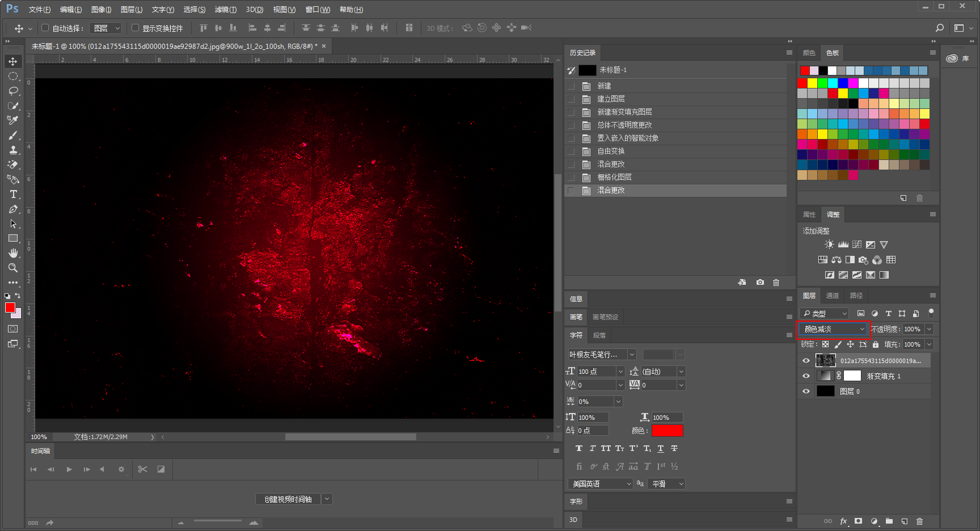The image size is (980, 531).
Task: Switch to the 通道 tab
Action: click(x=833, y=296)
